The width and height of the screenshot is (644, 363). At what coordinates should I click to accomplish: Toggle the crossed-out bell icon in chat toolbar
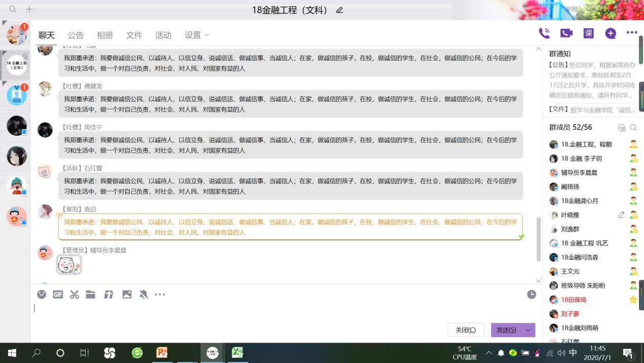pyautogui.click(x=144, y=294)
